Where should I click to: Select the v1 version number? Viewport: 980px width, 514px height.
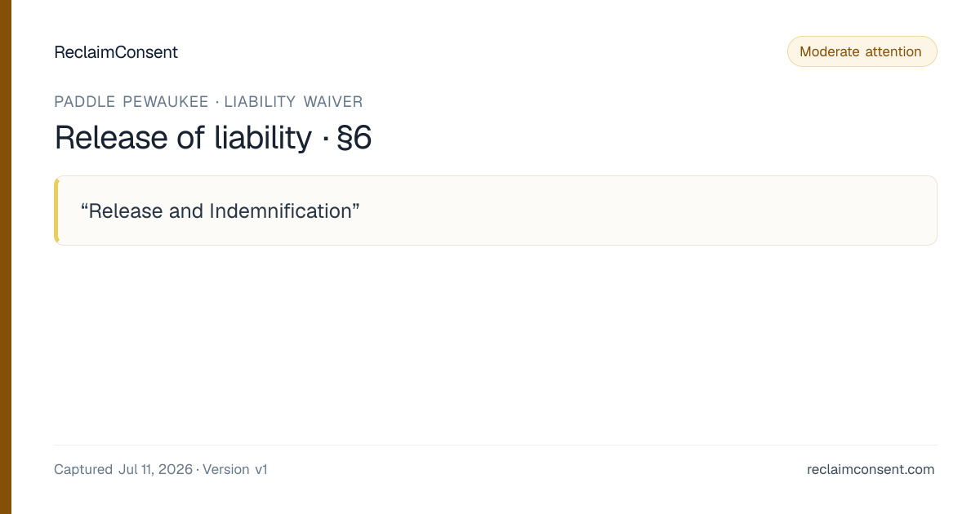tap(261, 470)
